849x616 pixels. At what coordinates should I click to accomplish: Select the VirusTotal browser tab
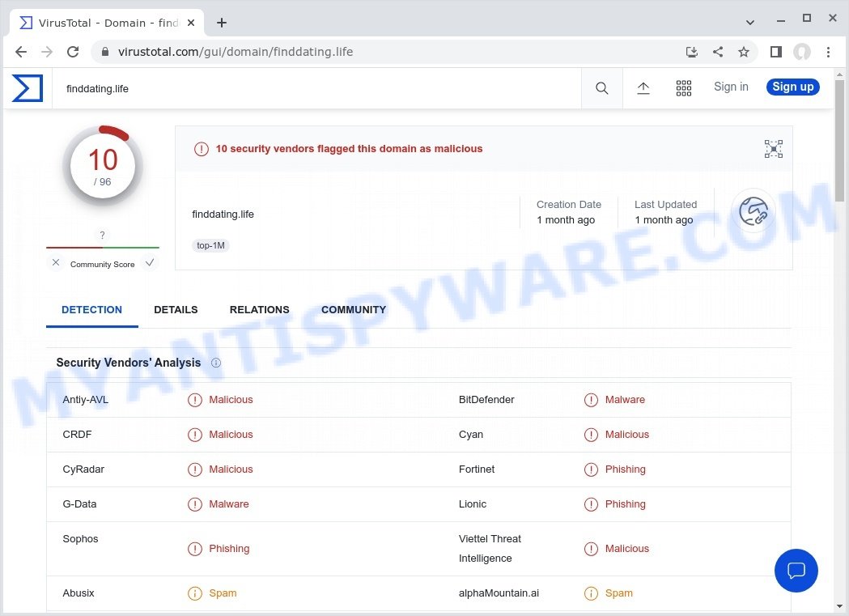[107, 23]
